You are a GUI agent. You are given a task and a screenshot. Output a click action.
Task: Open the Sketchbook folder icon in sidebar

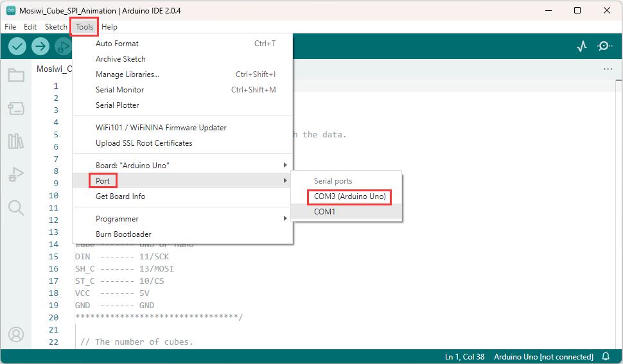(x=16, y=75)
